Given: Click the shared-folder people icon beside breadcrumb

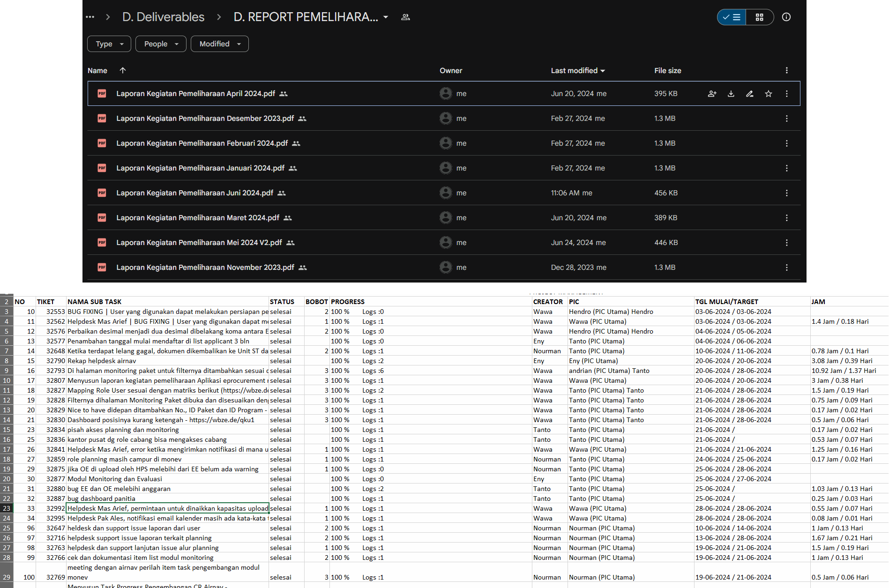Looking at the screenshot, I should click(x=405, y=17).
